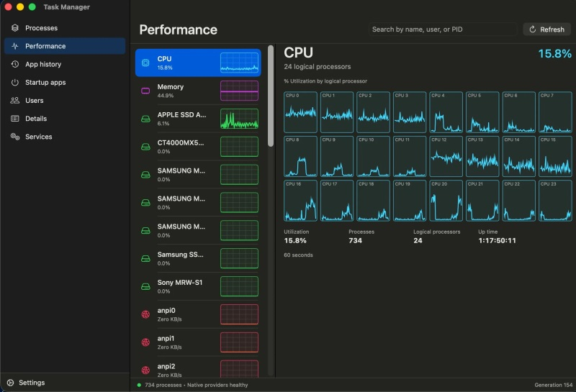Click the APPLE SSD activity mini graph
This screenshot has height=392, width=576.
pyautogui.click(x=239, y=119)
